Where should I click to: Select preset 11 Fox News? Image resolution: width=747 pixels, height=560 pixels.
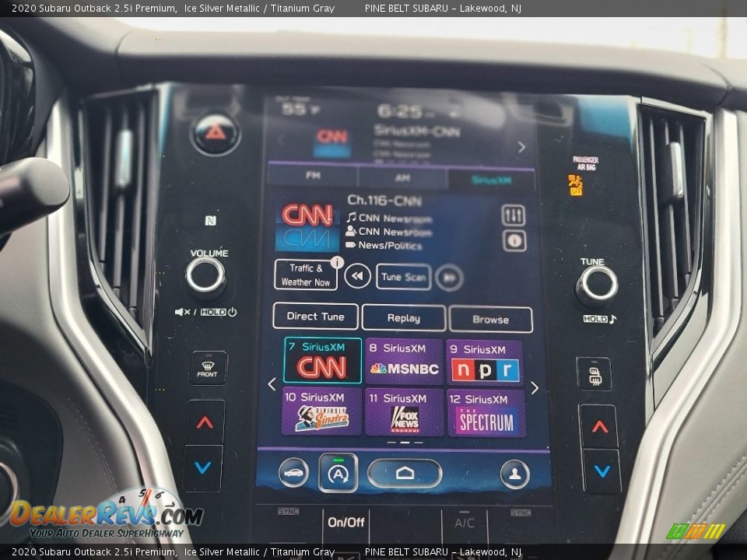pyautogui.click(x=405, y=413)
